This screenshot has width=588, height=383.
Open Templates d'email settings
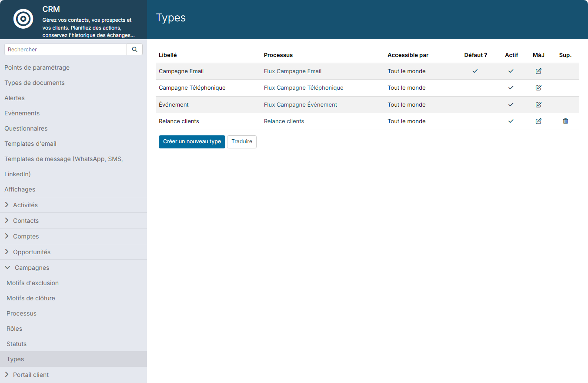pos(30,144)
